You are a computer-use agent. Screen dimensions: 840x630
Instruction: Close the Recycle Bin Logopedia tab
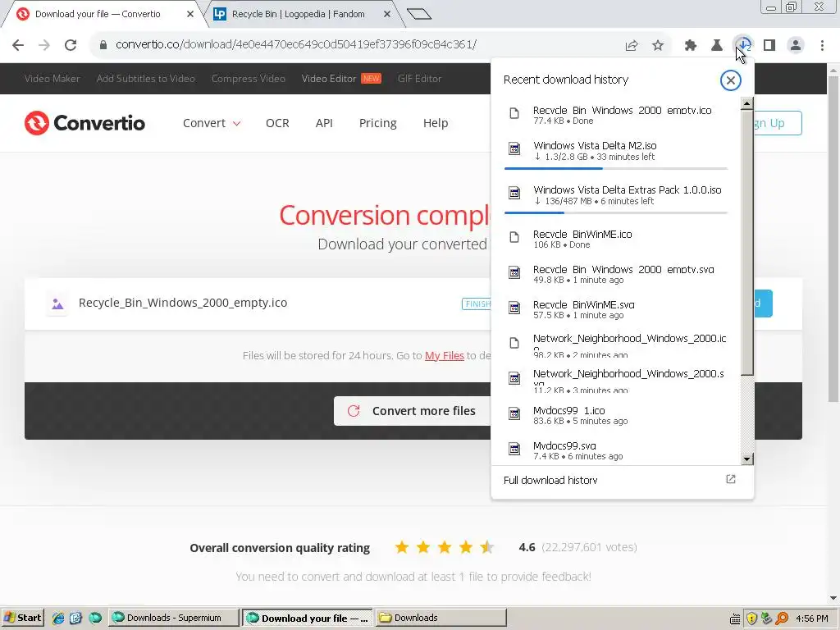pyautogui.click(x=387, y=14)
